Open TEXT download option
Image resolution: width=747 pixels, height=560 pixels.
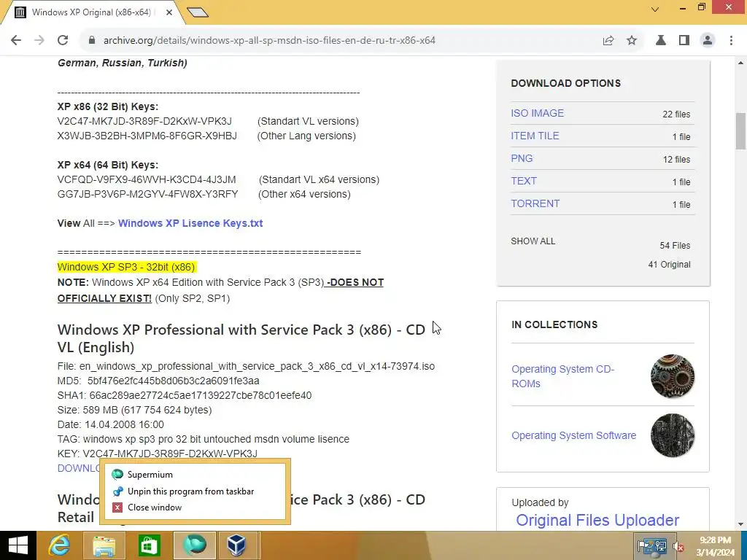[524, 181]
